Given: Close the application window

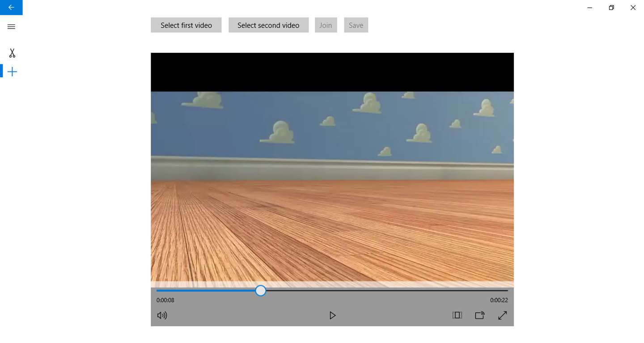Looking at the screenshot, I should 633,8.
